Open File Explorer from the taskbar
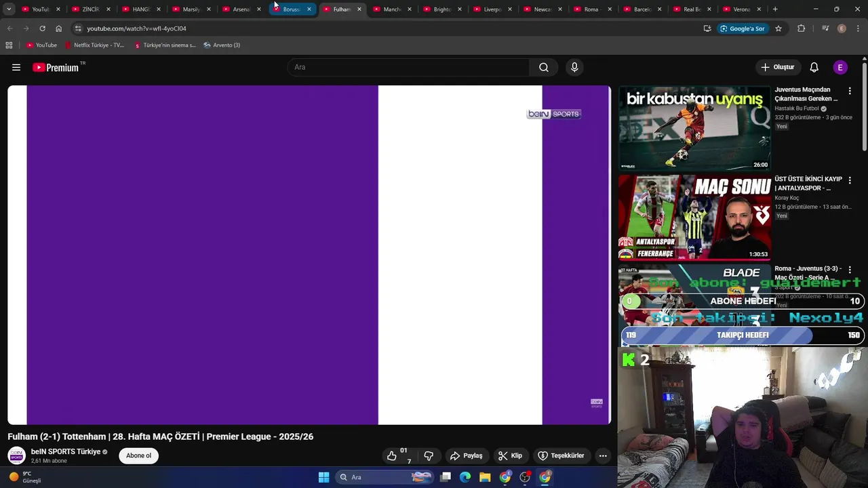 tap(485, 477)
